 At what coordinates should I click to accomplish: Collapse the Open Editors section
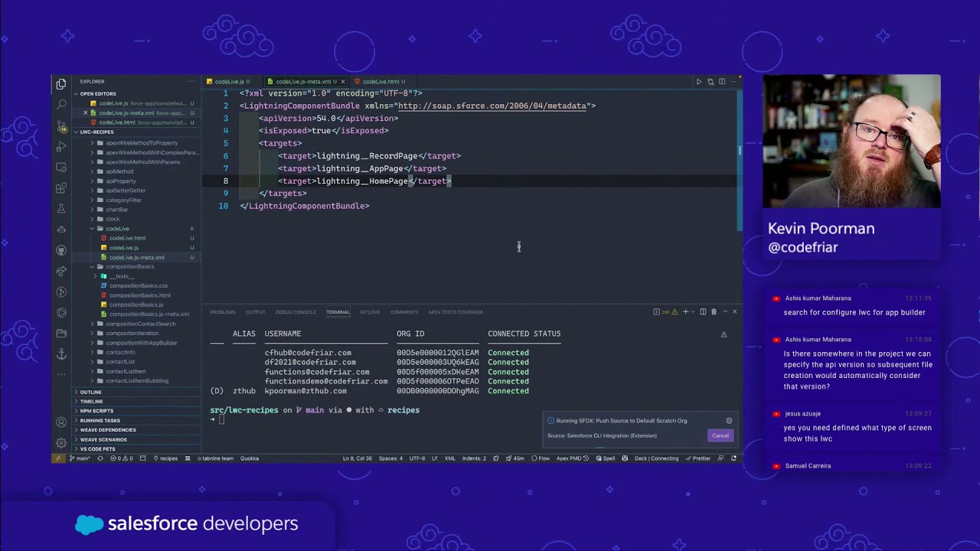coord(98,93)
